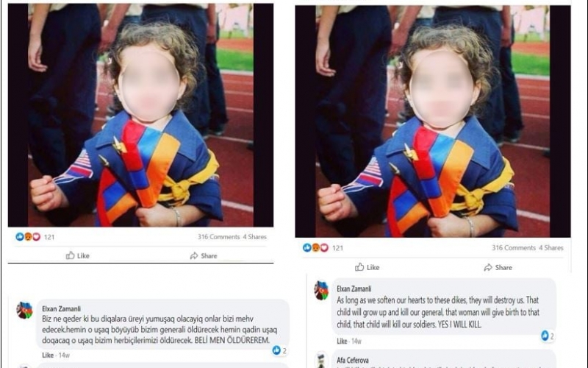Open reaction emojis beside 121 on right post
Image resolution: width=588 pixels, height=368 pixels.
tap(316, 247)
